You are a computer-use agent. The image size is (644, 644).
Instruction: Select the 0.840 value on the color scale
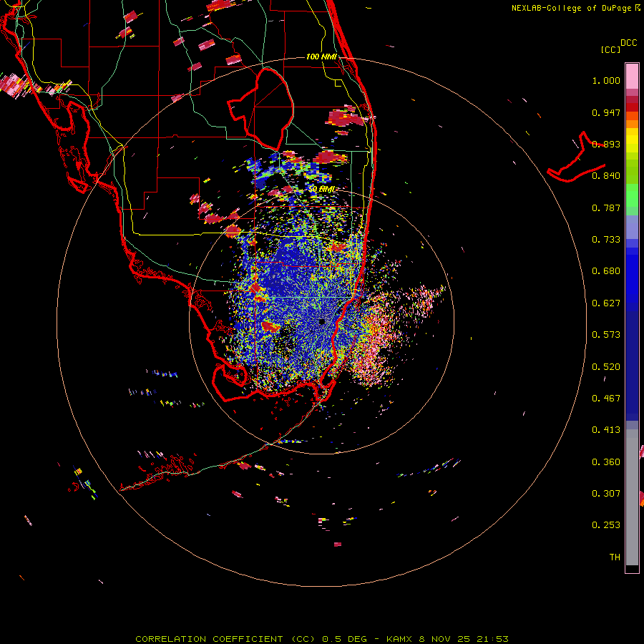[606, 176]
